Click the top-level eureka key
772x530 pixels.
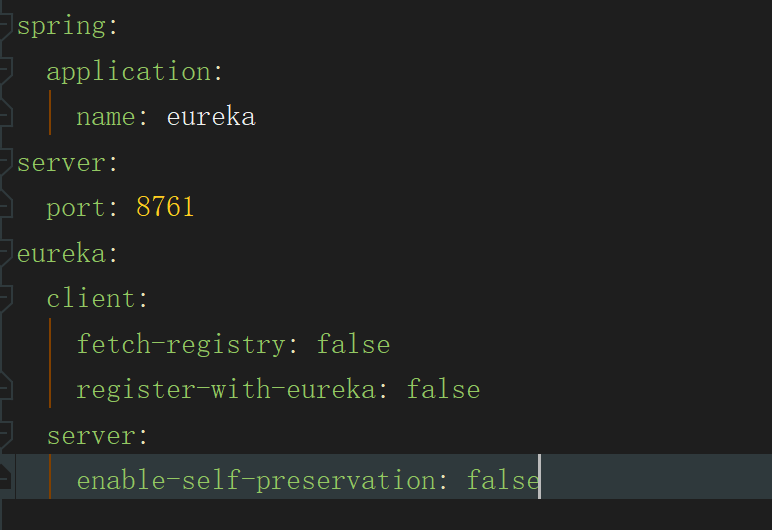tap(60, 253)
